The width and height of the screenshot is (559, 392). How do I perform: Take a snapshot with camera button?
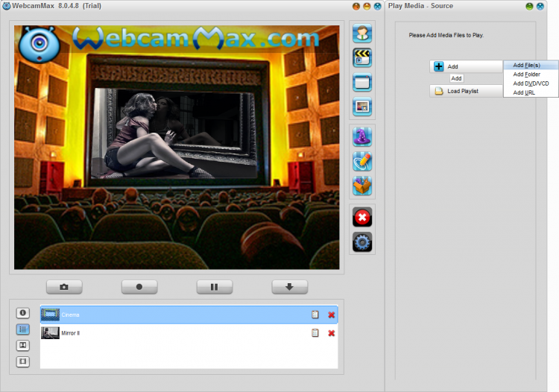coord(64,287)
